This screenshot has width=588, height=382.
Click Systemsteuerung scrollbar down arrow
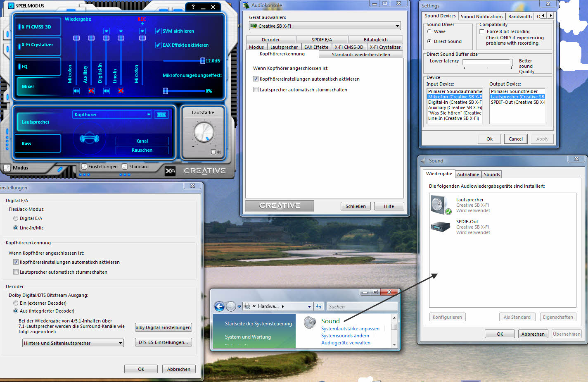tap(394, 344)
